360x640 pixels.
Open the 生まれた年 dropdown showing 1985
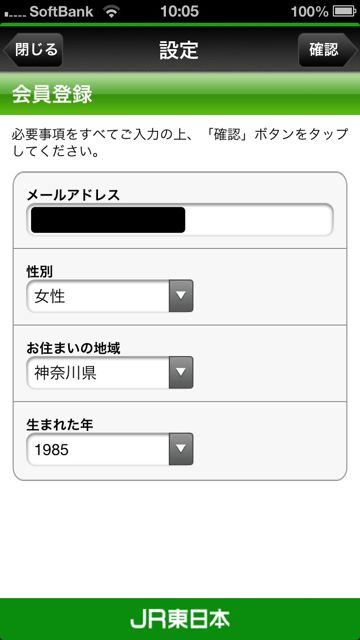pyautogui.click(x=109, y=449)
